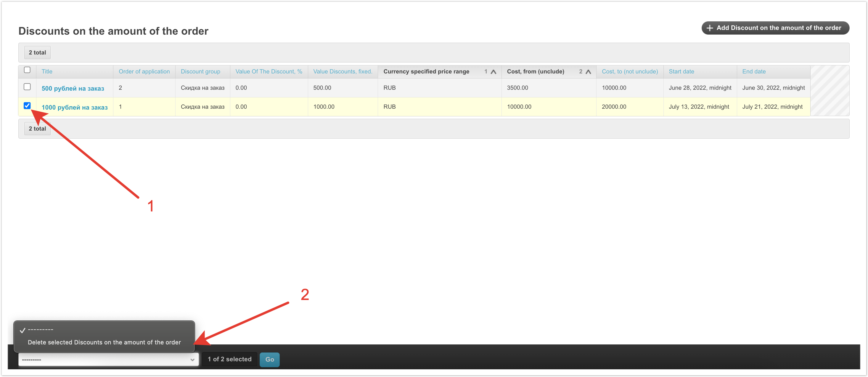Click sort arrow in Currency specified price range header
Screen dimensions: 868x377
(493, 71)
